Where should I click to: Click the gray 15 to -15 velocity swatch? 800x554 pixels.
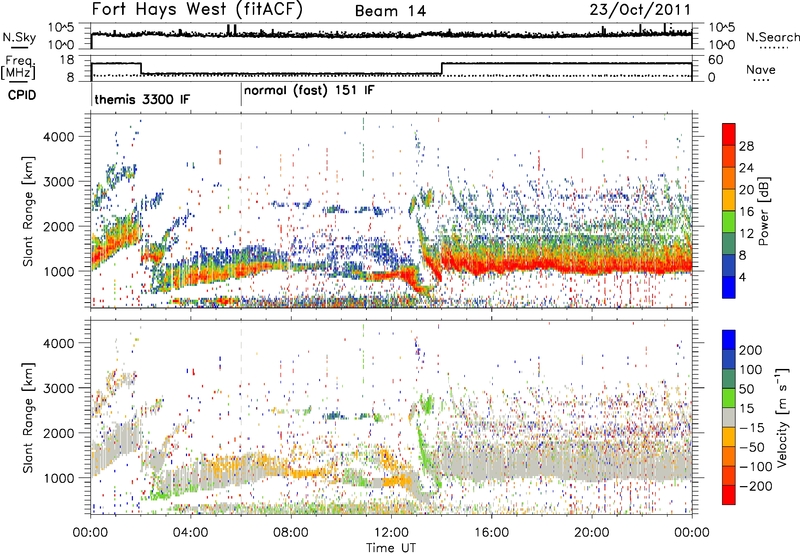click(729, 417)
